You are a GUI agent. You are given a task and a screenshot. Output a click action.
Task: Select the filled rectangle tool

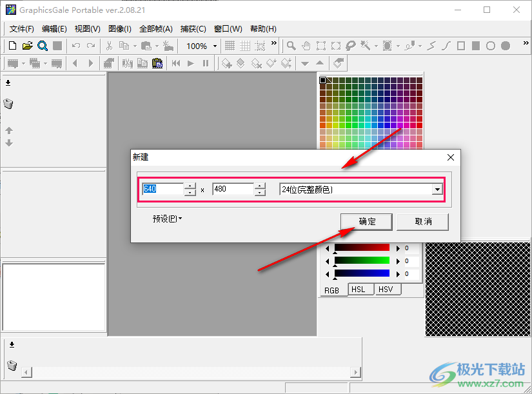pyautogui.click(x=476, y=46)
